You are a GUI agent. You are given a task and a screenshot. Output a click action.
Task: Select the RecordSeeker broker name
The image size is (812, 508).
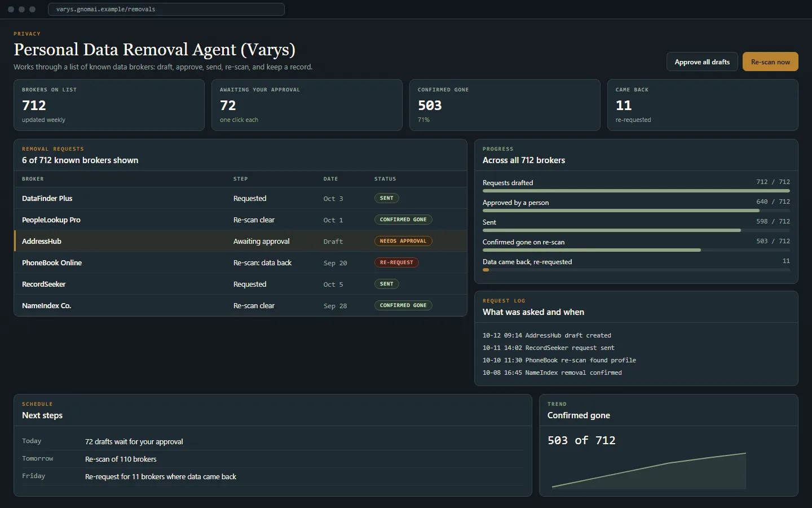pos(44,284)
